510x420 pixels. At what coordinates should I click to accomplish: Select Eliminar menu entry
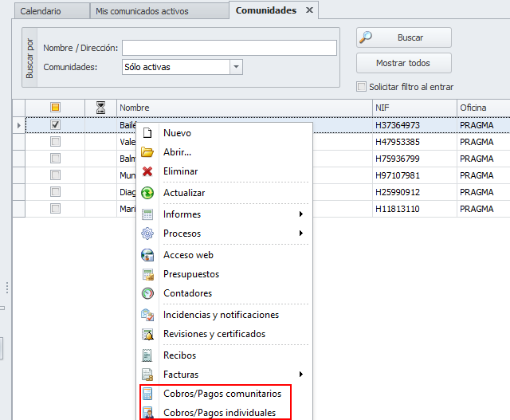[x=224, y=171]
